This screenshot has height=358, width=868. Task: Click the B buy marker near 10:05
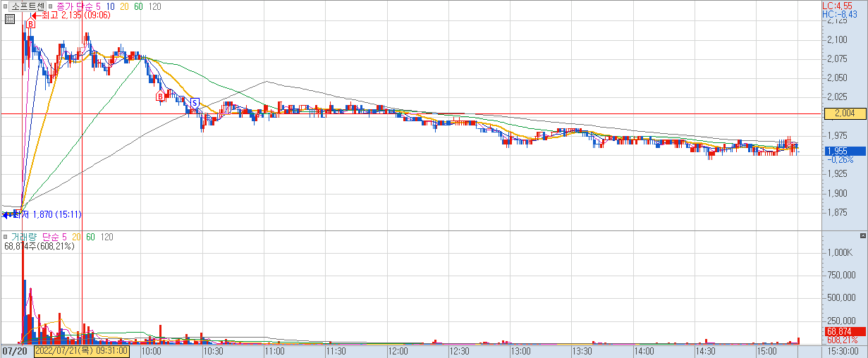(x=160, y=95)
